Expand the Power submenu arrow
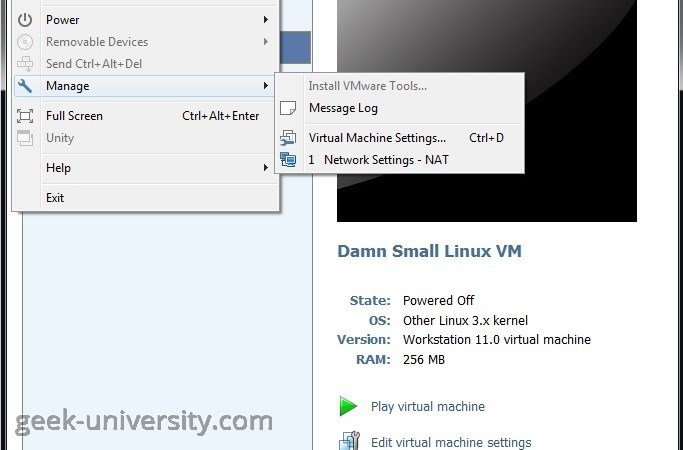 pos(265,20)
